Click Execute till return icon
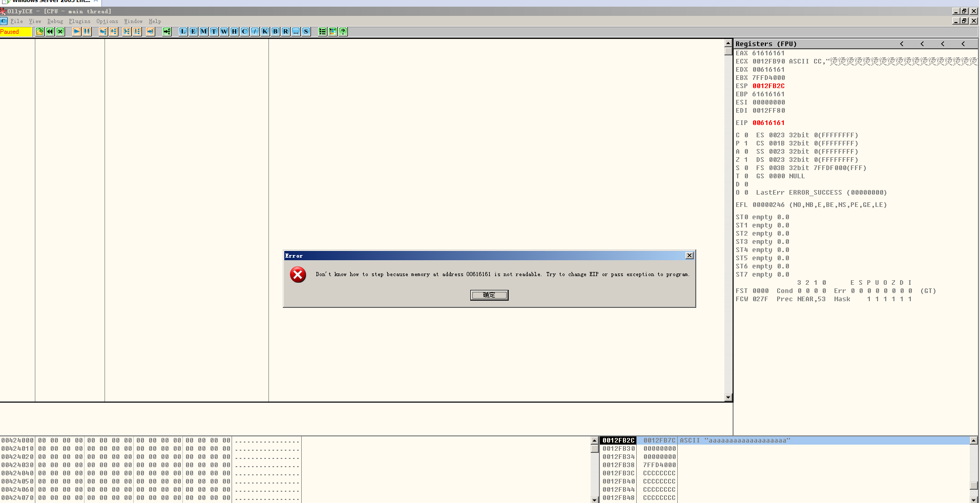The image size is (980, 503). point(150,32)
